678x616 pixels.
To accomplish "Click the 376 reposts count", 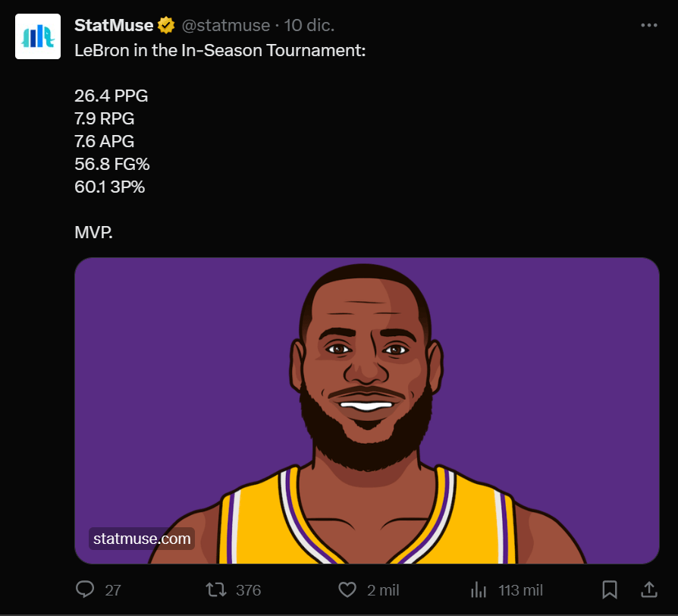I will (x=249, y=590).
